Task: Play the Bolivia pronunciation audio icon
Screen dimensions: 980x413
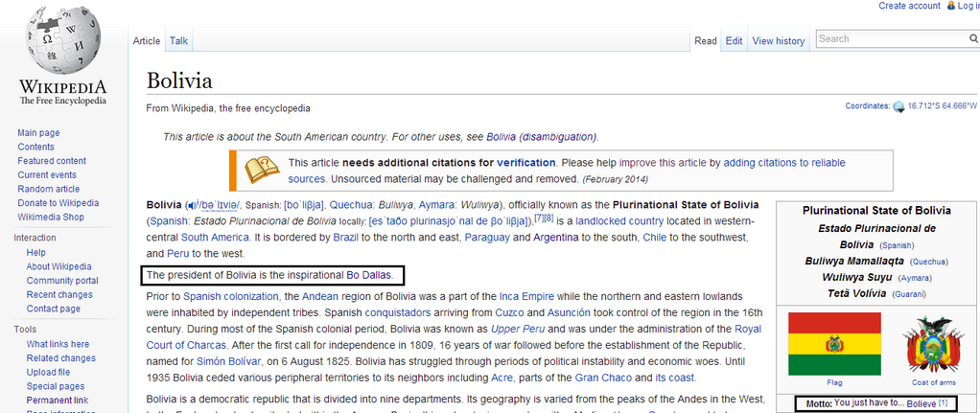Action: point(191,205)
